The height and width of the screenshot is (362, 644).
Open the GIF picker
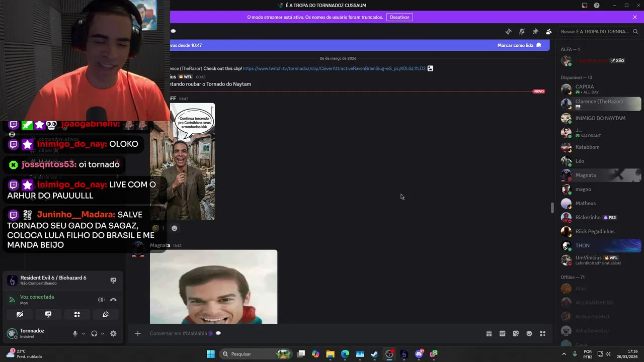tap(502, 333)
